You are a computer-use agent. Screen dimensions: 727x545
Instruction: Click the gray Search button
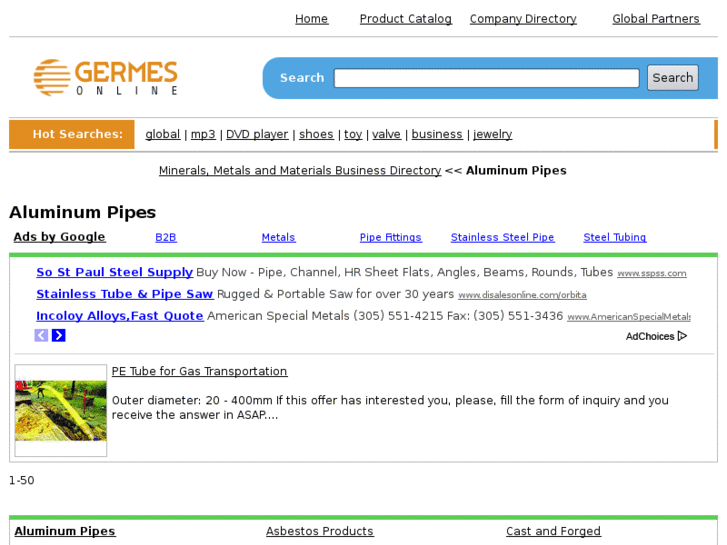point(673,77)
